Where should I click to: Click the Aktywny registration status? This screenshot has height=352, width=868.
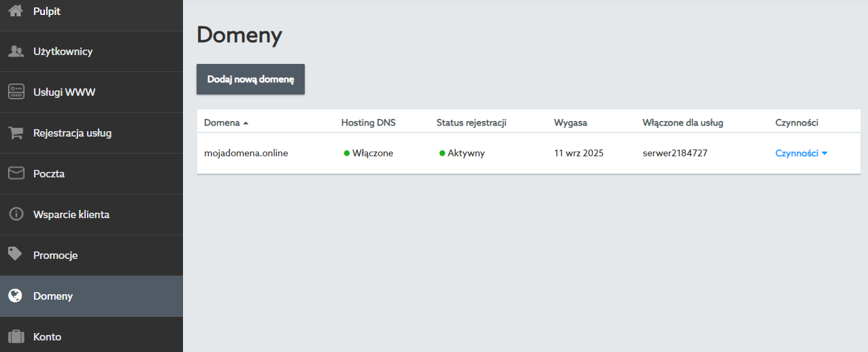(x=465, y=154)
